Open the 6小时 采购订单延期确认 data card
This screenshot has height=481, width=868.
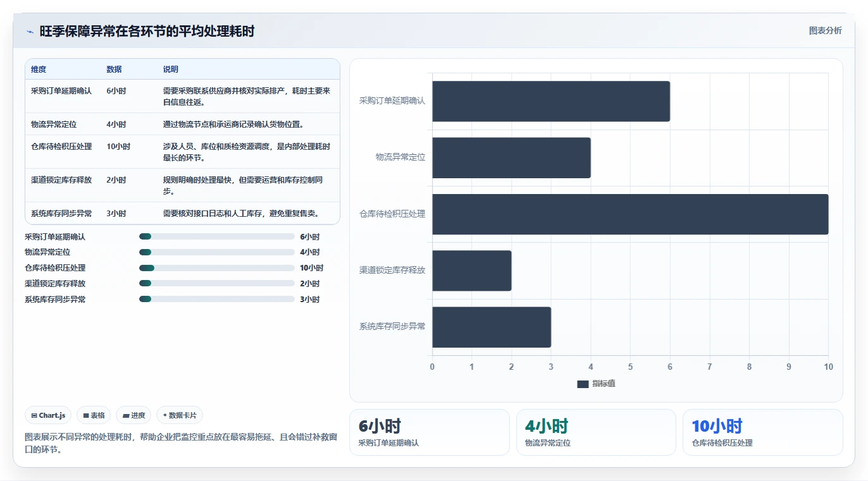[429, 432]
